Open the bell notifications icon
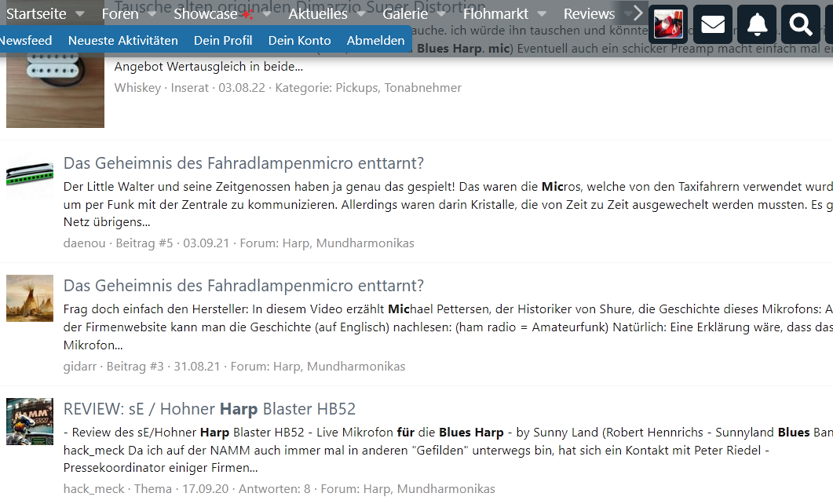 (x=757, y=24)
